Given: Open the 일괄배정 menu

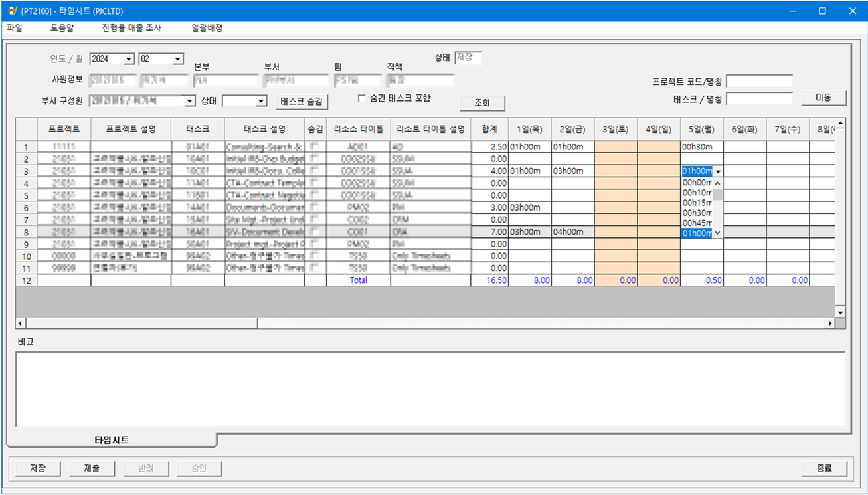Looking at the screenshot, I should point(207,28).
